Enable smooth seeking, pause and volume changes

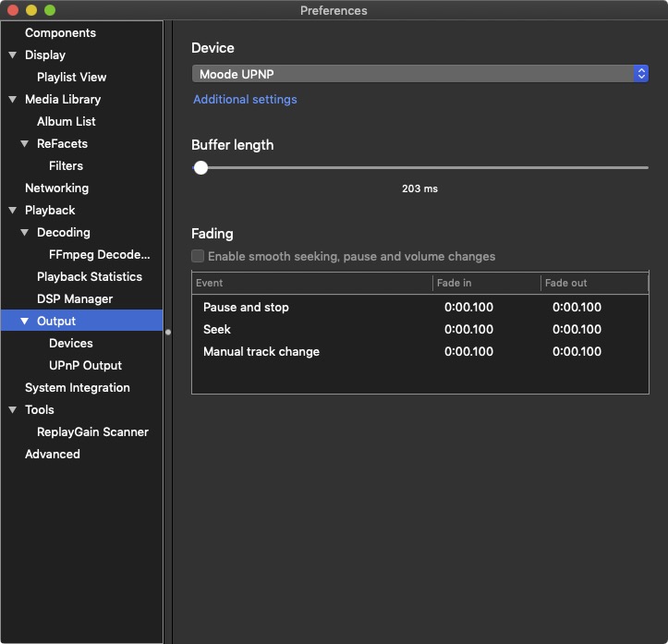pos(198,256)
